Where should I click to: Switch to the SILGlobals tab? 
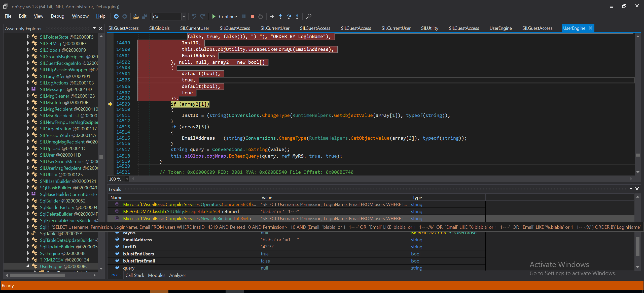tap(159, 28)
